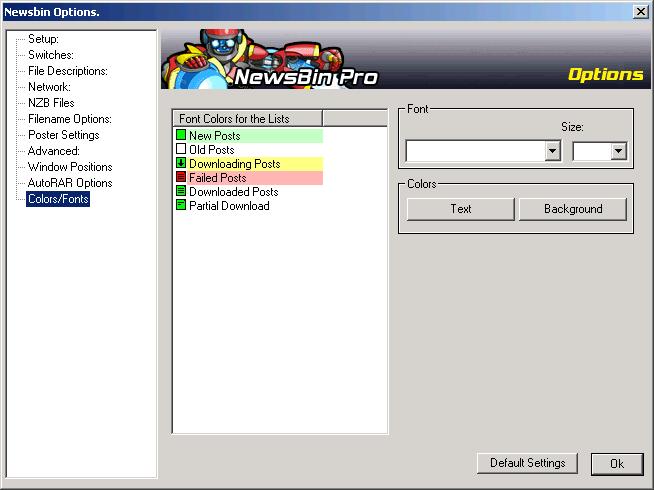Image resolution: width=654 pixels, height=490 pixels.
Task: Go to NZB Files settings
Action: pyautogui.click(x=51, y=103)
